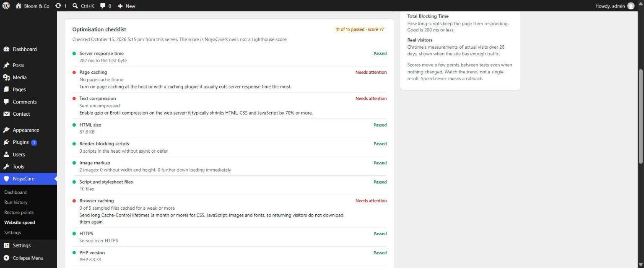This screenshot has height=268, width=644.
Task: Click the No page cache found text
Action: click(101, 79)
